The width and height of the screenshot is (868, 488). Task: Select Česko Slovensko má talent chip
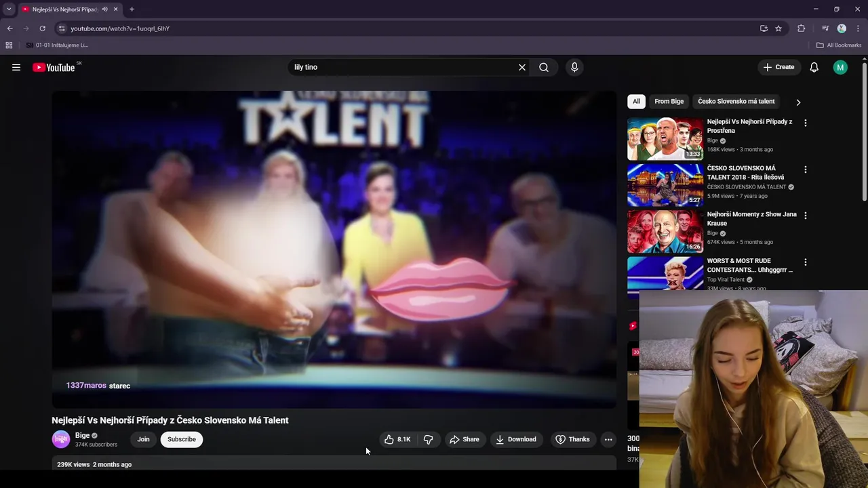point(736,102)
